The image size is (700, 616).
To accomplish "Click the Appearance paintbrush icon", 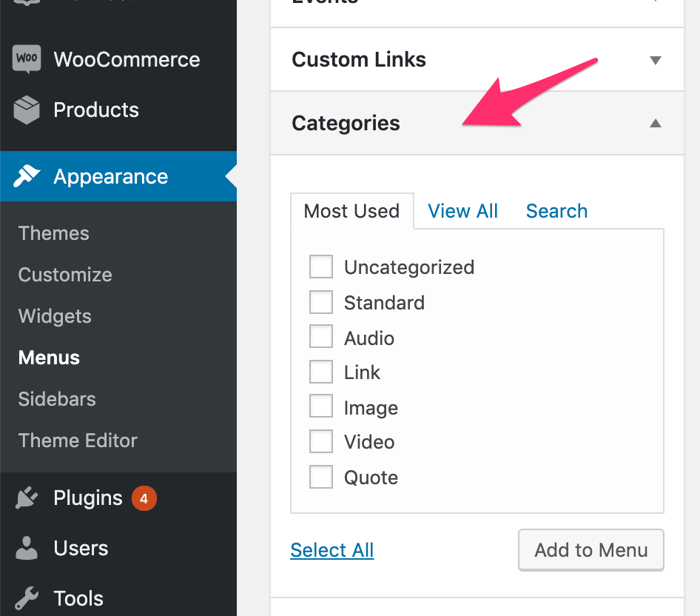I will [27, 176].
